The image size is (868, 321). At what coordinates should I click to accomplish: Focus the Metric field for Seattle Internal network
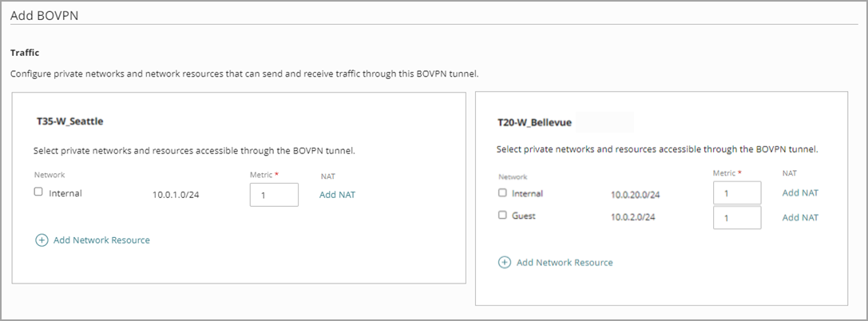point(274,195)
